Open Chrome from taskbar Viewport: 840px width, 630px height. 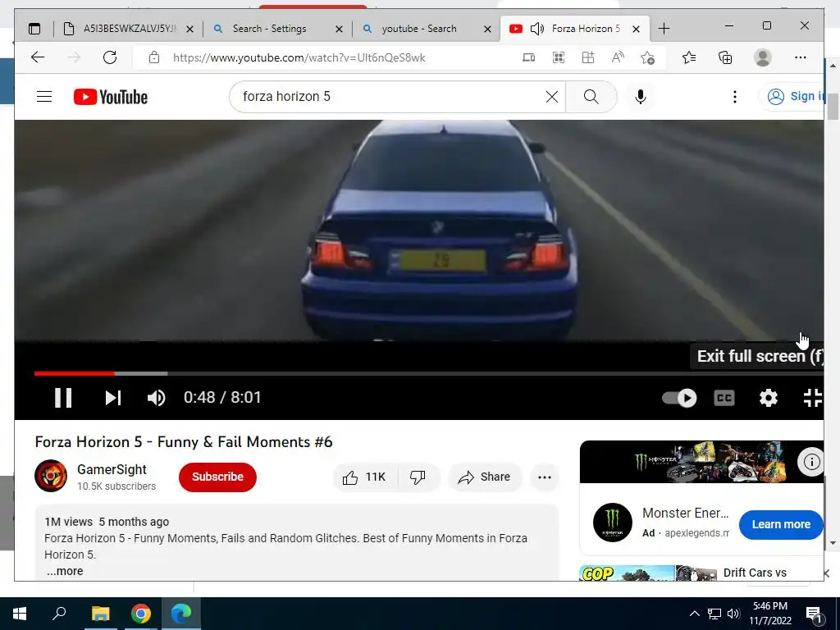tap(140, 614)
